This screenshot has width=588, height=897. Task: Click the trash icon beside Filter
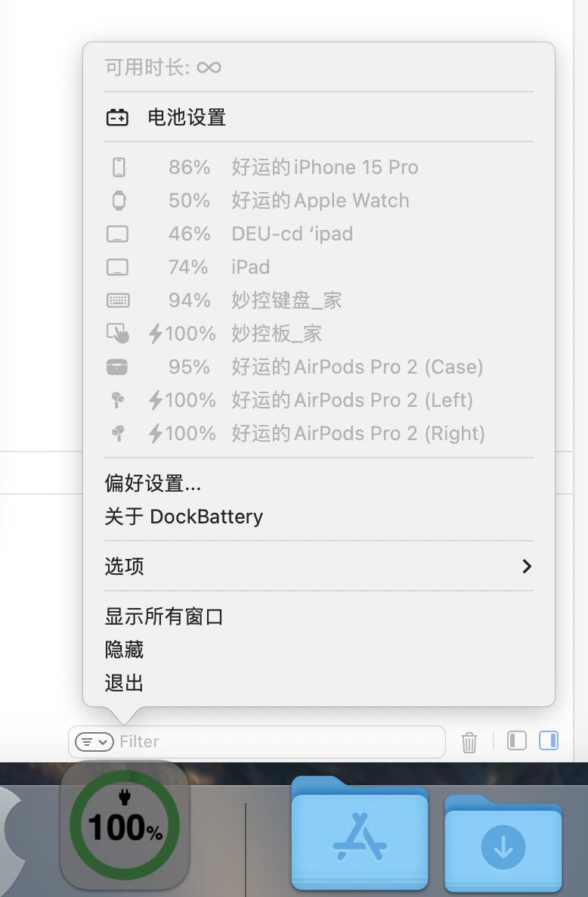click(x=469, y=742)
